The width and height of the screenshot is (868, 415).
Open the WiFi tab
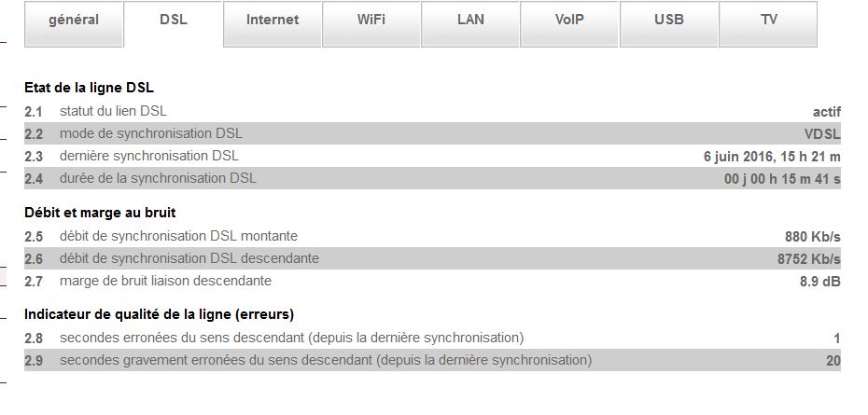(371, 21)
